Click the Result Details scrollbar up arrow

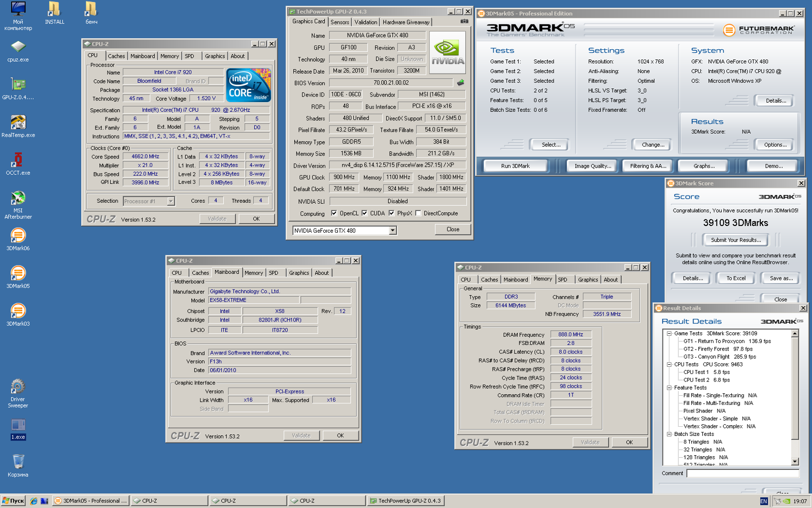(x=795, y=333)
